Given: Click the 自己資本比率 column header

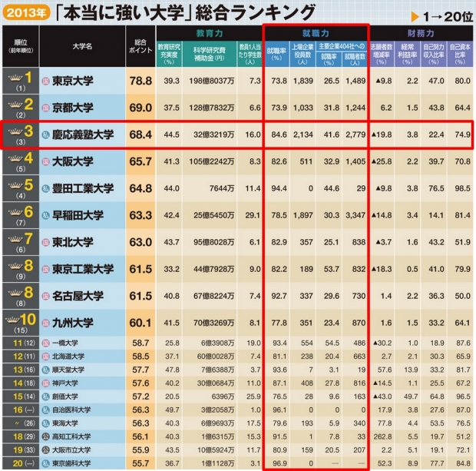Looking at the screenshot, I should click(460, 54).
